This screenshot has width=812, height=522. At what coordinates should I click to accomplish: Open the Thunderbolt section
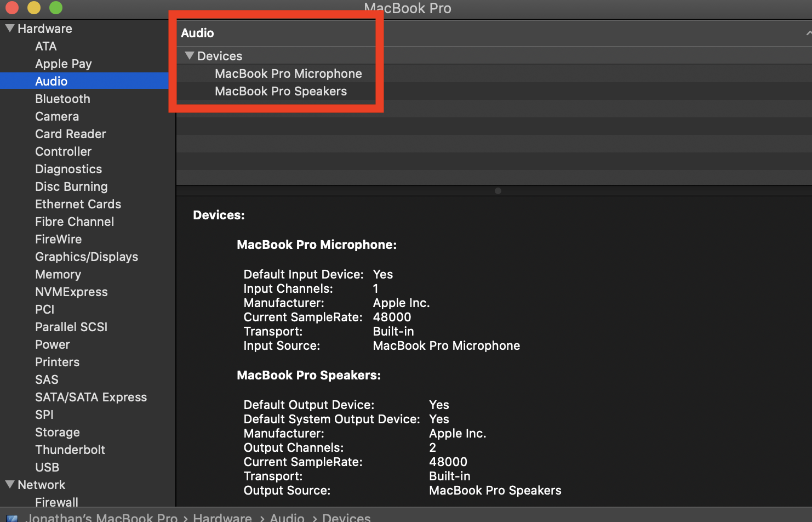click(x=70, y=450)
